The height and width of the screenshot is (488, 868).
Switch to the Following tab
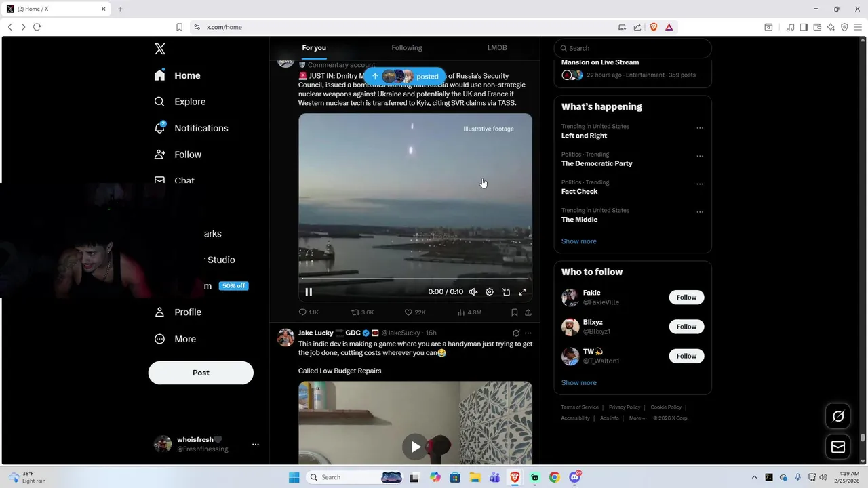(x=406, y=48)
